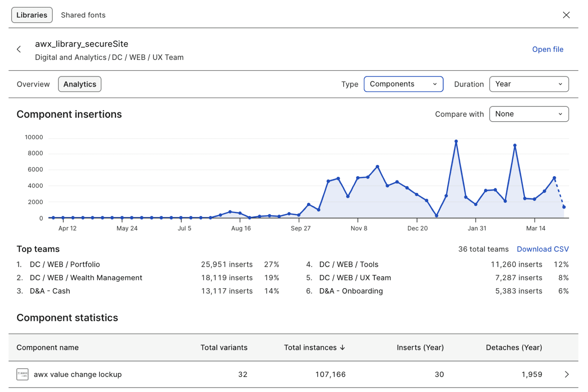This screenshot has height=392, width=588.
Task: Sort by Total variants column header
Action: coord(224,348)
